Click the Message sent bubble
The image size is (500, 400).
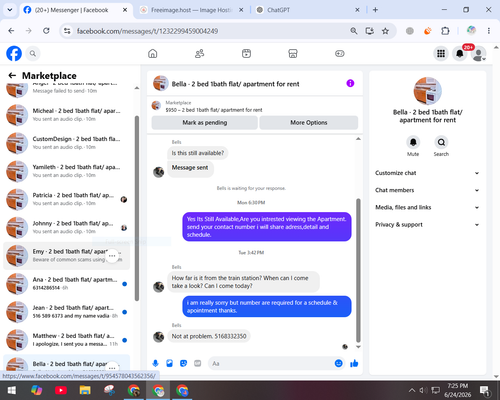[x=190, y=168]
